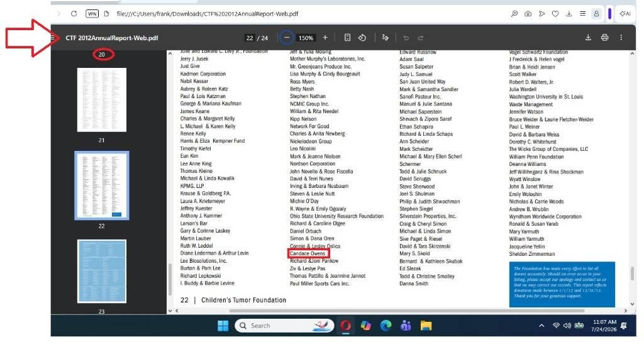Screen dimensions: 644x347
Task: Click the VPN badge in the address bar
Action: tap(92, 14)
